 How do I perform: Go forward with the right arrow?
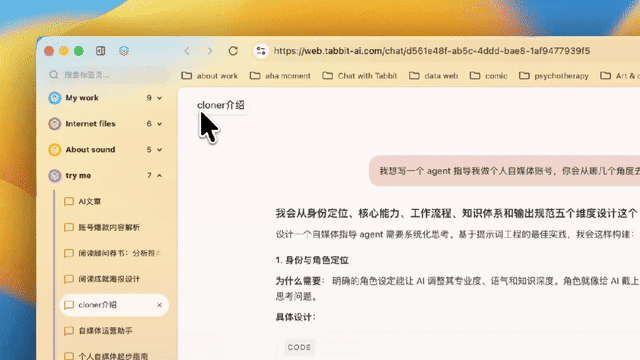point(210,51)
